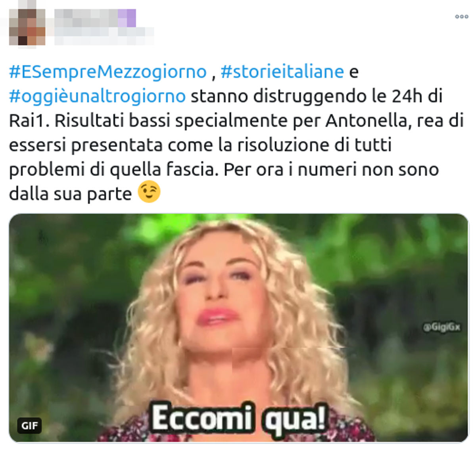This screenshot has height=451, width=476.
Task: Open the three-dot more options menu
Action: [461, 17]
